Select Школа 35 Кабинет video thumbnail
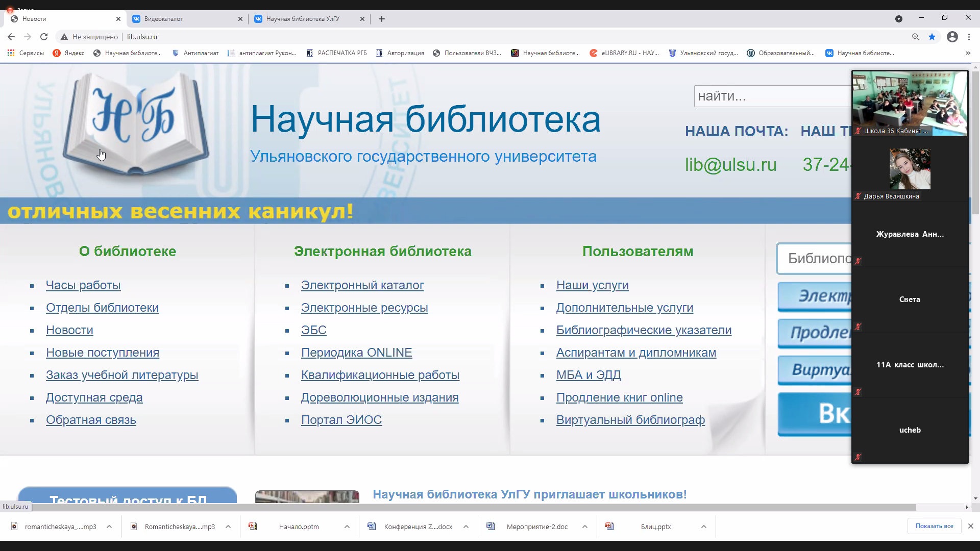The width and height of the screenshot is (980, 551). [x=910, y=103]
